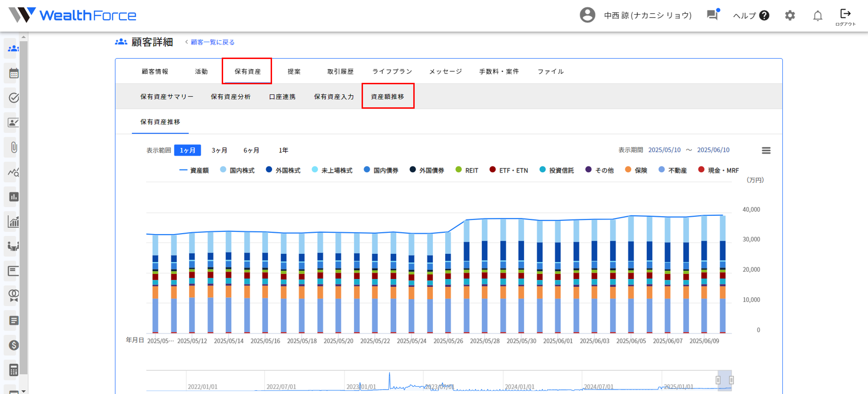Set display range to 3ヶ月
This screenshot has width=868, height=394.
[219, 150]
